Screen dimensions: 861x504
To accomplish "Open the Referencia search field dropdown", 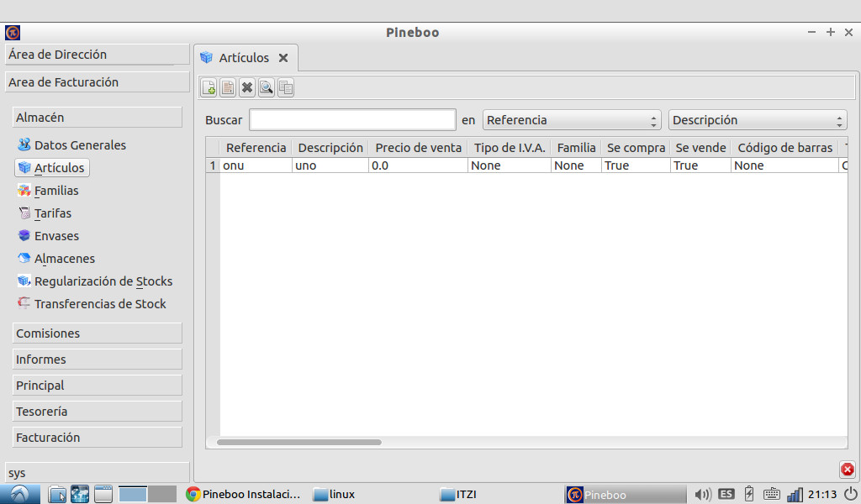I will pyautogui.click(x=572, y=120).
